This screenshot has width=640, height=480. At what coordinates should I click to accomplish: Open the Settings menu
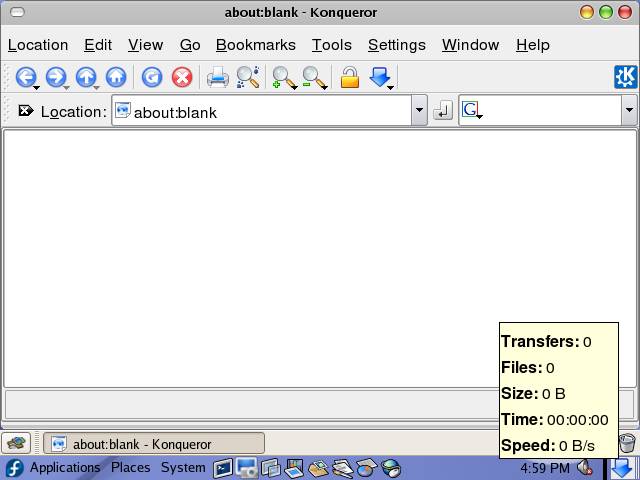click(396, 45)
